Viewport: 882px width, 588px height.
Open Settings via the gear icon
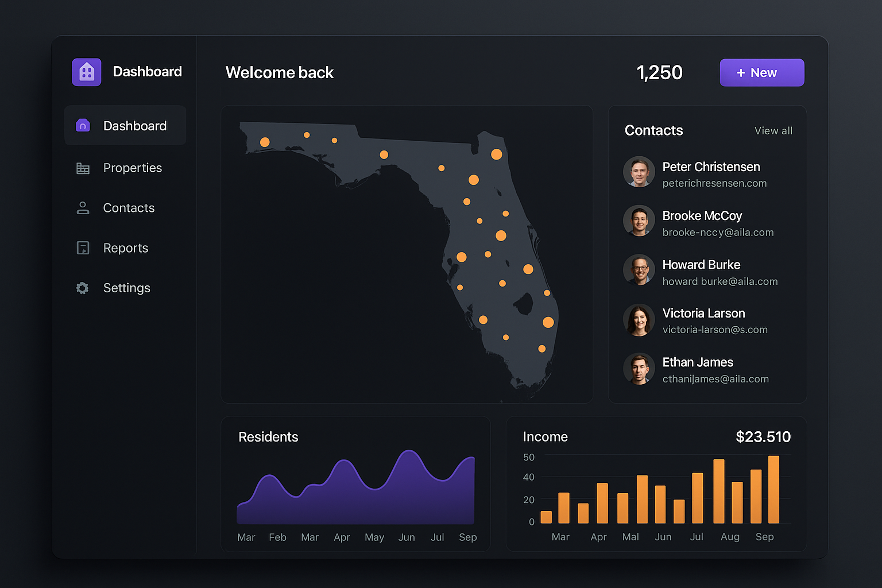pyautogui.click(x=83, y=288)
